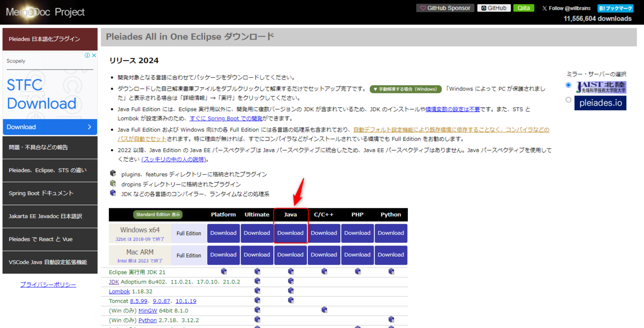Toggle Standard Edition 表示
The image size is (644, 328).
coord(158,214)
